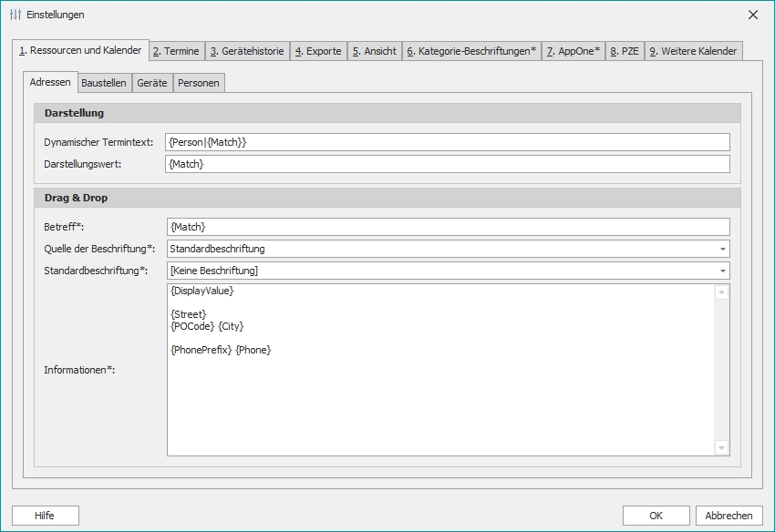Image resolution: width=775 pixels, height=532 pixels.
Task: Open Hilfe for the settings dialog
Action: (43, 515)
